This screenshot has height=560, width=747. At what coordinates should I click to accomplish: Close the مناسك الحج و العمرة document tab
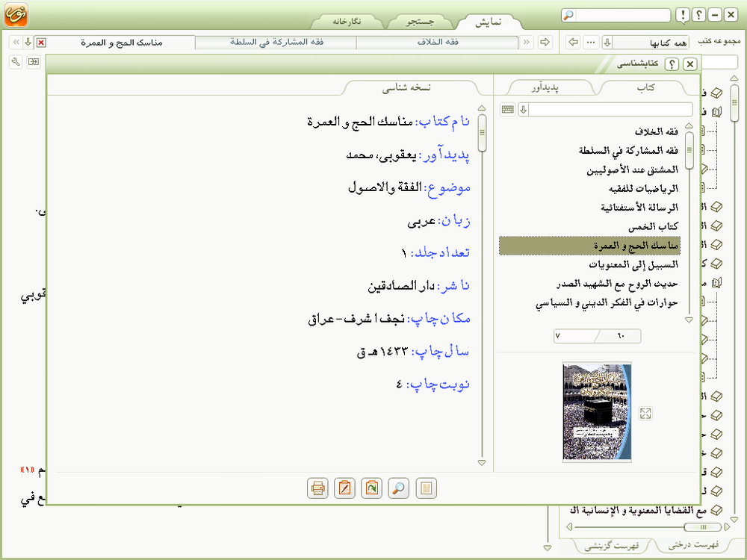[x=41, y=43]
